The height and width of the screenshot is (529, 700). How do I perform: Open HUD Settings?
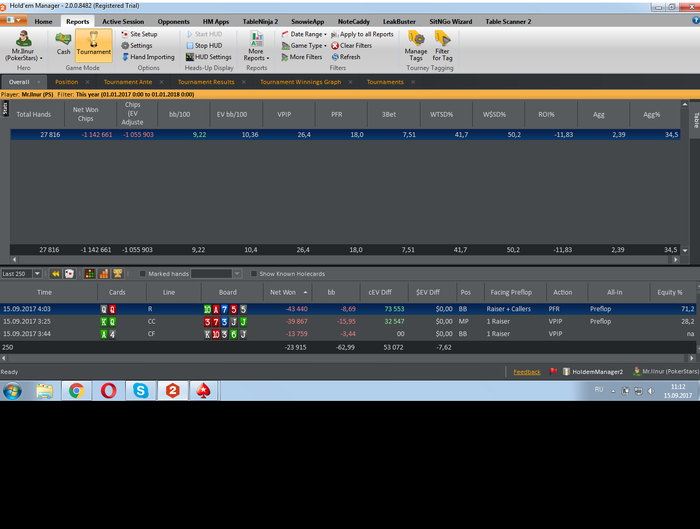pos(208,57)
